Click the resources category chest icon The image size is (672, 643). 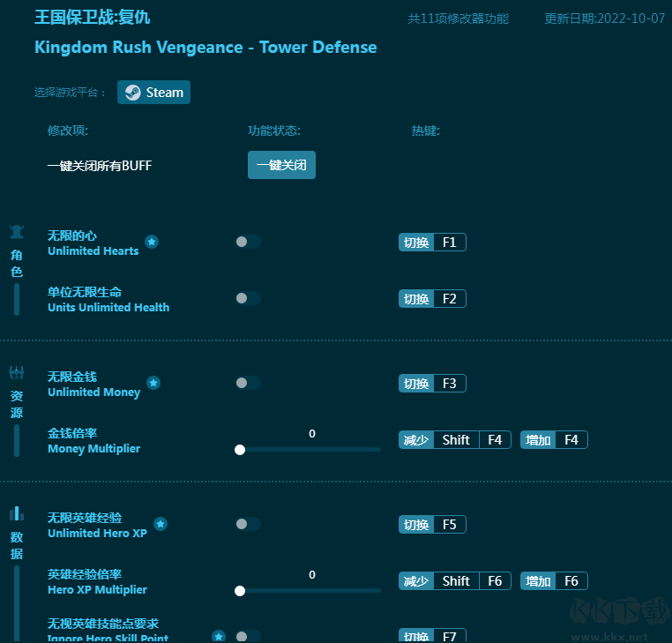[x=17, y=372]
